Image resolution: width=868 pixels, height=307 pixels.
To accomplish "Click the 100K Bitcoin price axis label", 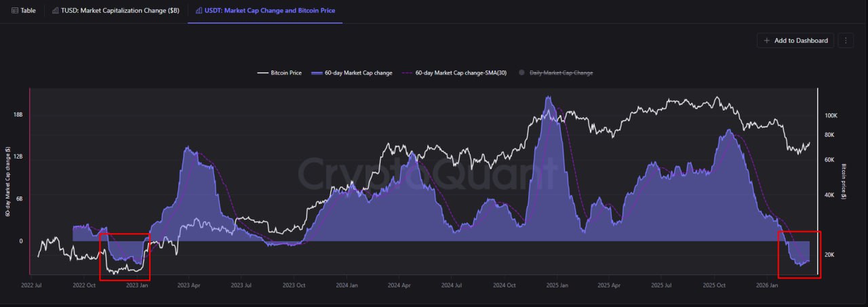I will 831,116.
